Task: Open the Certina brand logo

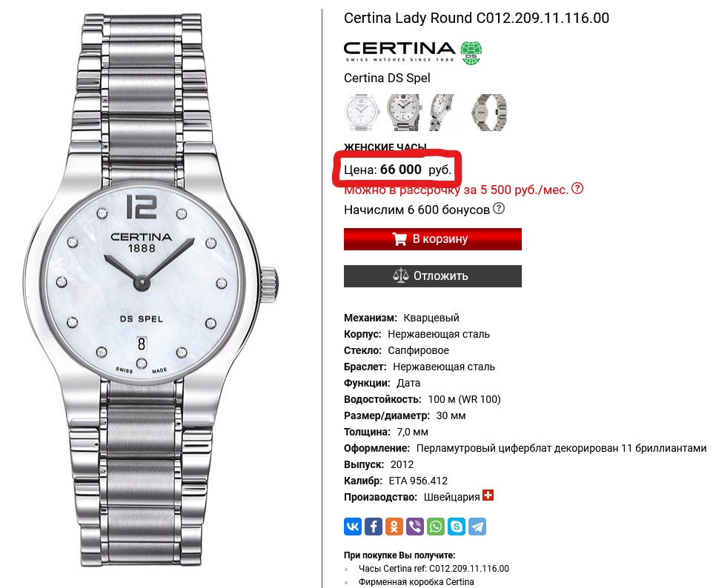Action: click(x=413, y=53)
